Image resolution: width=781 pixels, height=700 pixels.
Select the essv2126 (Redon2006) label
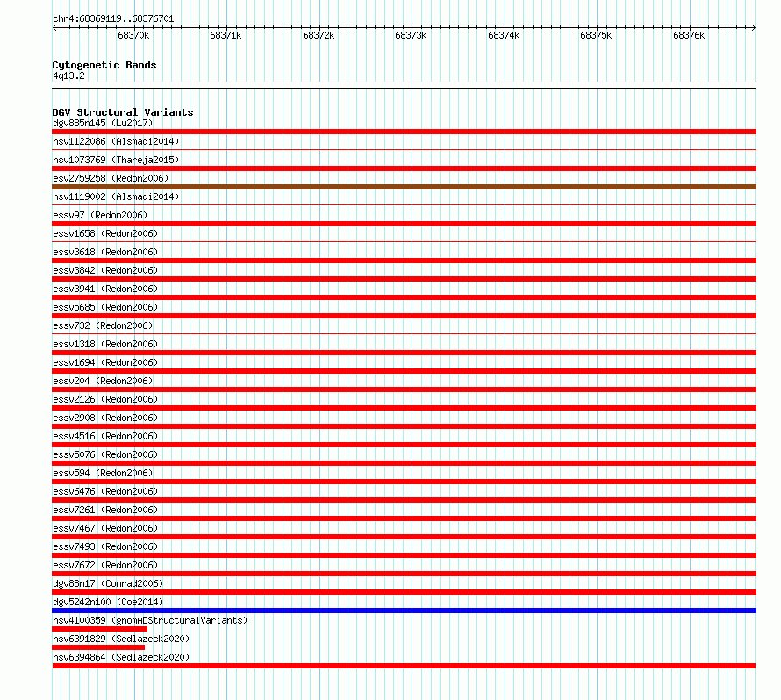[x=105, y=399]
